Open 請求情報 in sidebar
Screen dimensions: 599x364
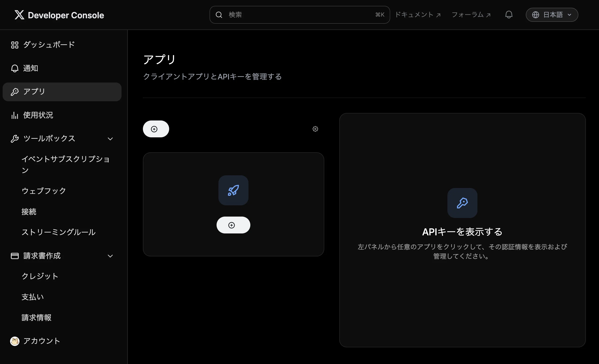coord(36,318)
